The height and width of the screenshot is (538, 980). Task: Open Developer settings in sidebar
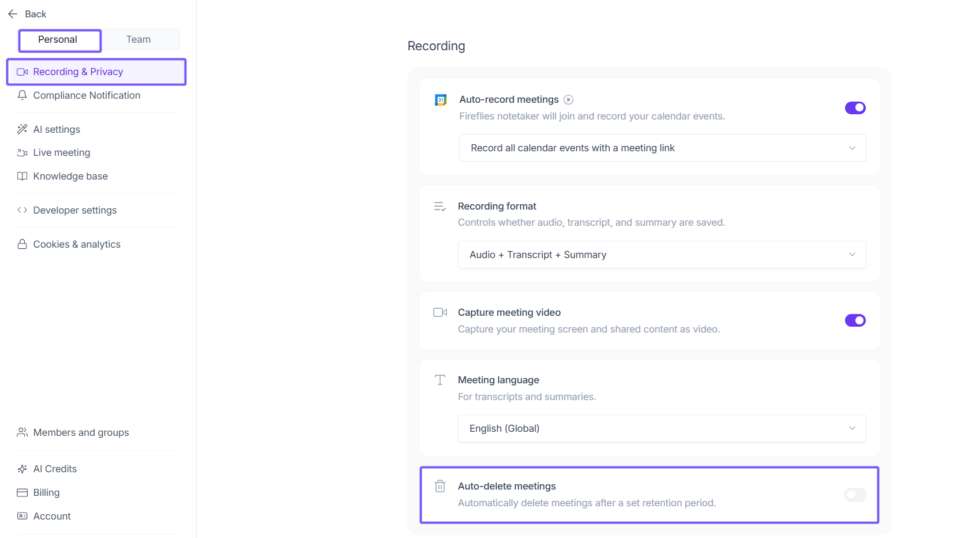point(75,210)
